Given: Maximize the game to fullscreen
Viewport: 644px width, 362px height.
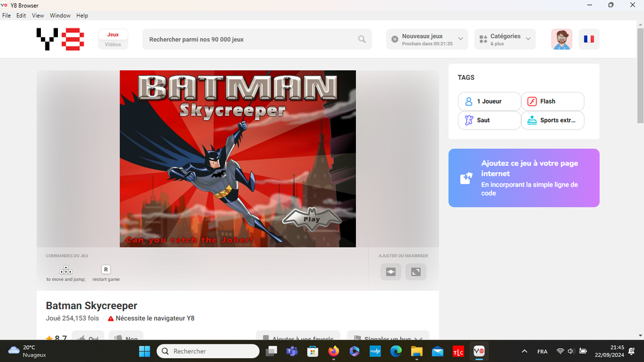Looking at the screenshot, I should 416,271.
